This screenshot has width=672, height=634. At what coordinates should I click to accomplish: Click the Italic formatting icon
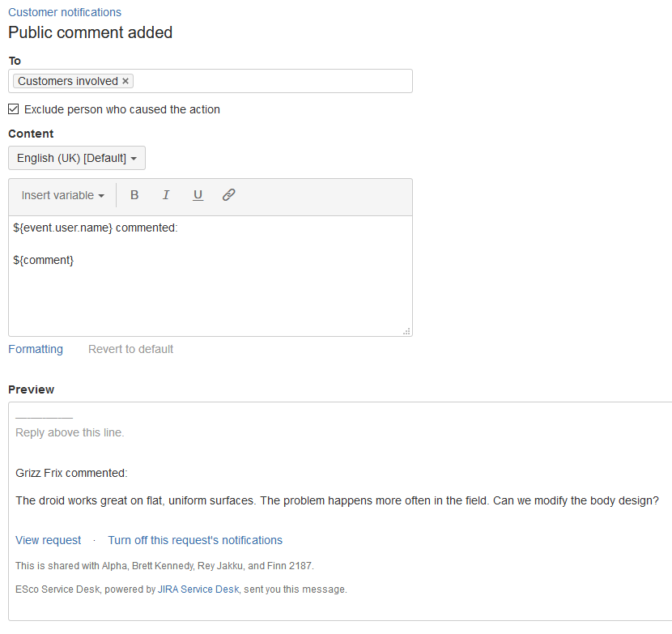tap(166, 195)
